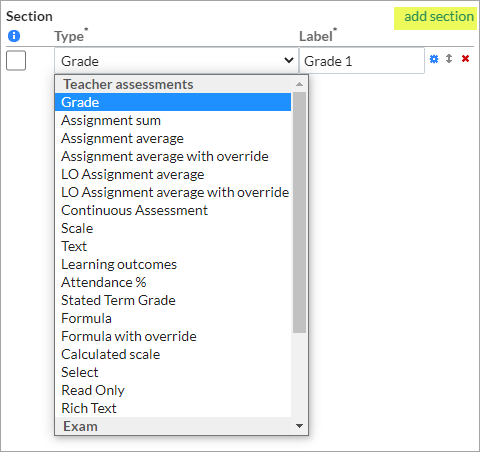Click the dropdown list scrollbar thumb
Viewport: 480px width, 452px height.
(x=299, y=212)
